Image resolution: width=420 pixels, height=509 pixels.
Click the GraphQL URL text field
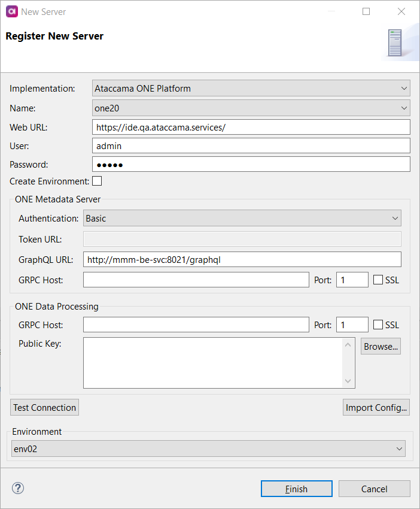pyautogui.click(x=239, y=259)
